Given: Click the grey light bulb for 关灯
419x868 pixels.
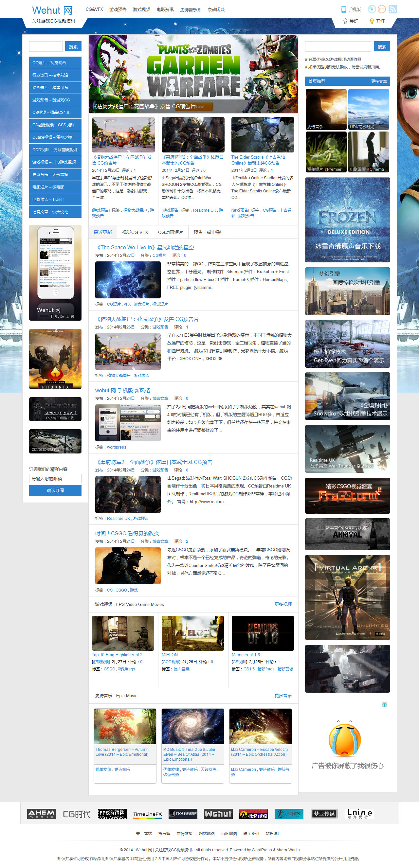Looking at the screenshot, I should pyautogui.click(x=345, y=21).
